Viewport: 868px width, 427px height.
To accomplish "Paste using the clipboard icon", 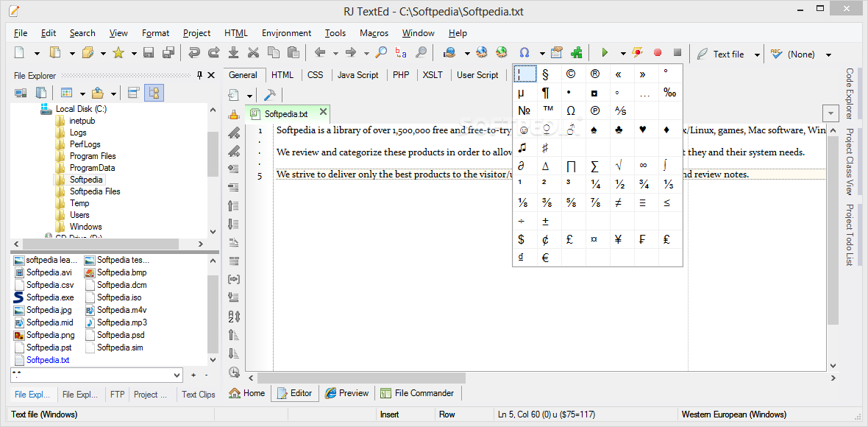I will coord(294,53).
